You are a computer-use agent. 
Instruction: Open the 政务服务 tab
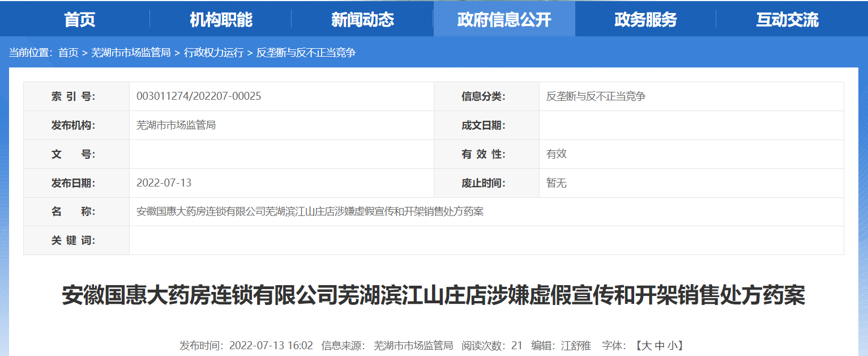pos(645,20)
